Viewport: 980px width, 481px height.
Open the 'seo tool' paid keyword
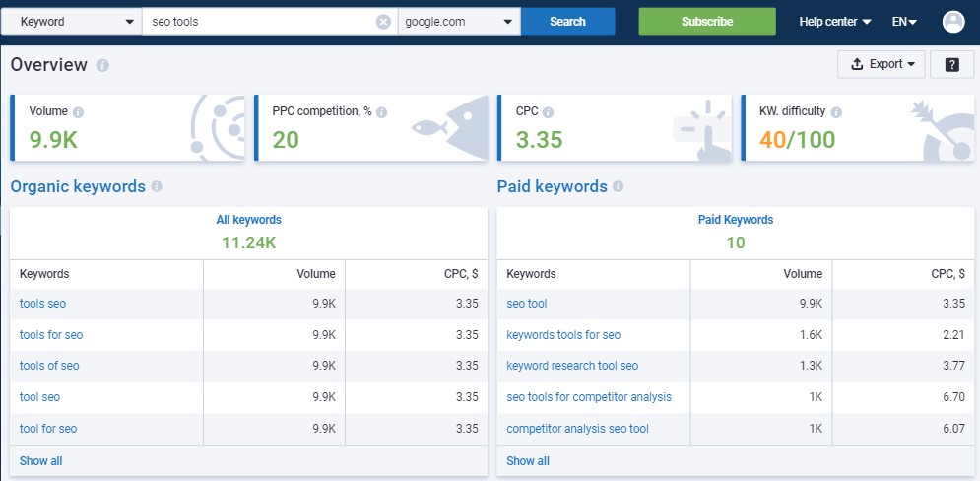(x=527, y=304)
